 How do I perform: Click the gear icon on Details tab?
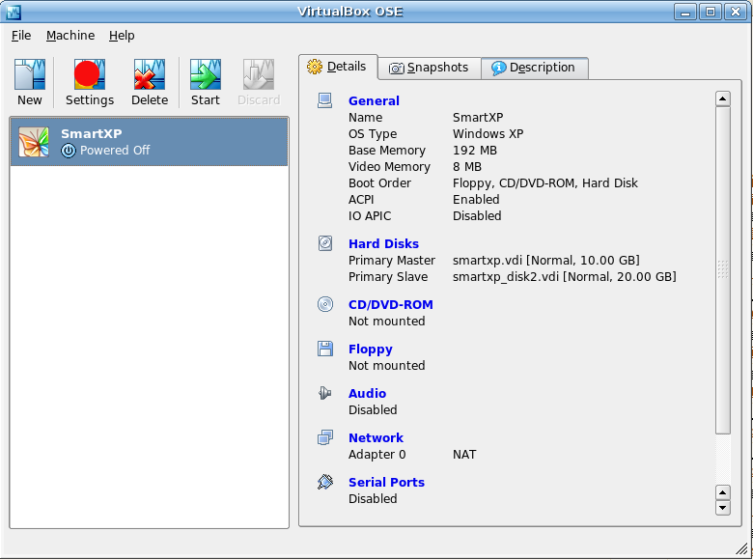point(315,67)
